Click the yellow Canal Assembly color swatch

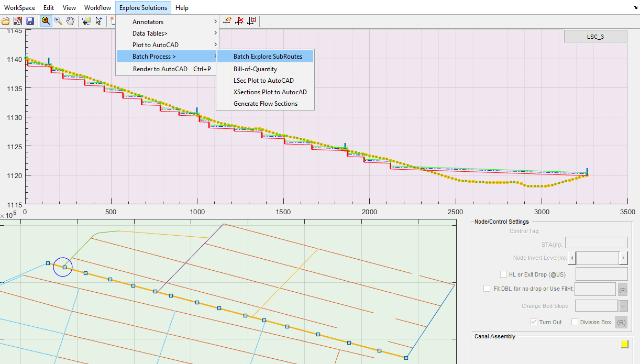[624, 344]
